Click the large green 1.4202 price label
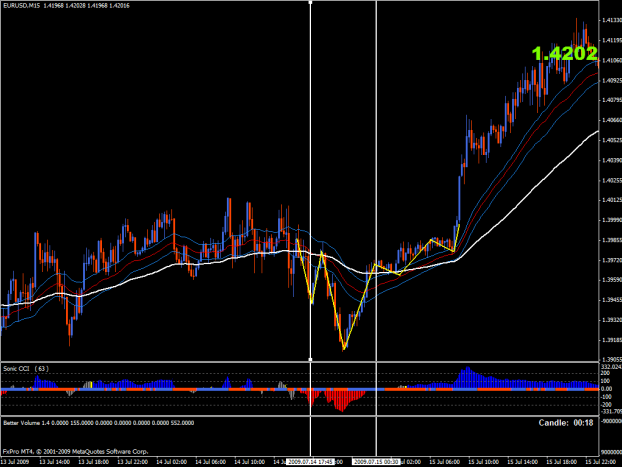 coord(564,54)
